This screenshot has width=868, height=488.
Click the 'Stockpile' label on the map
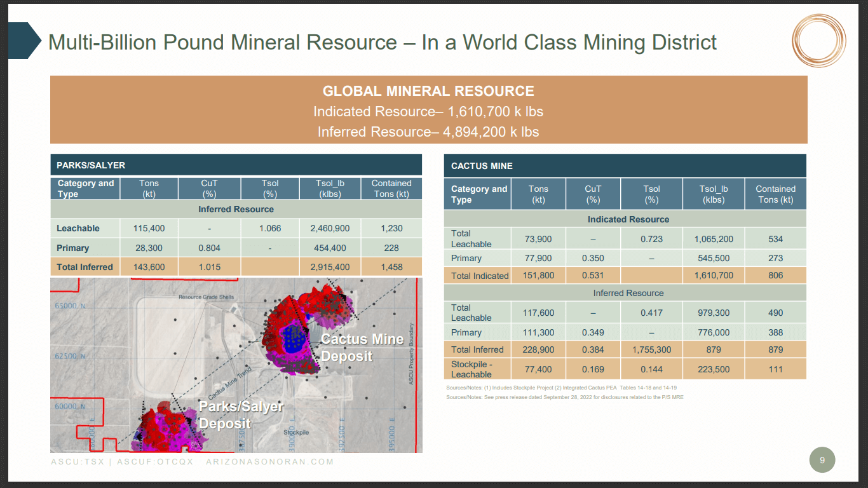coord(296,432)
